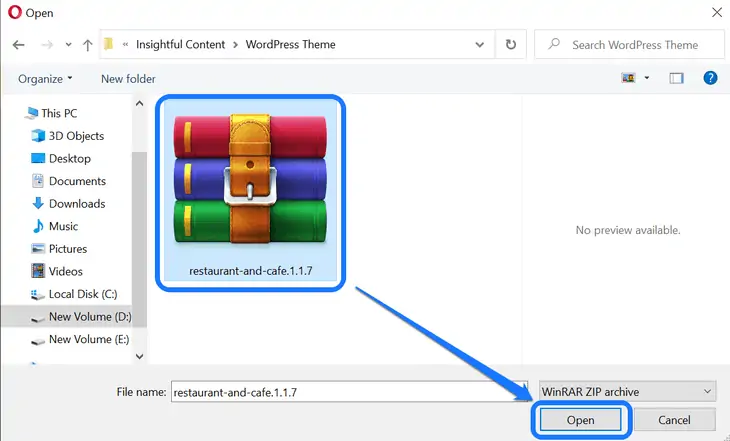
Task: Refresh the WordPress Theme folder
Action: pos(511,44)
